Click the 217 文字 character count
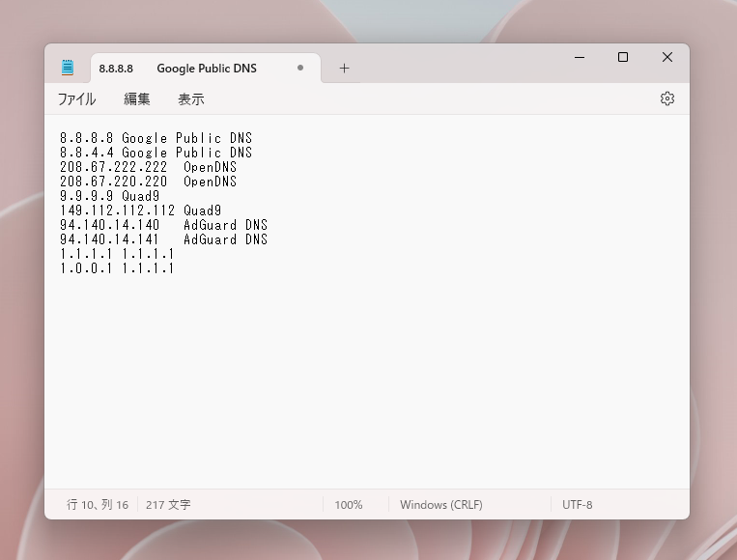Viewport: 737px width, 560px height. point(168,505)
